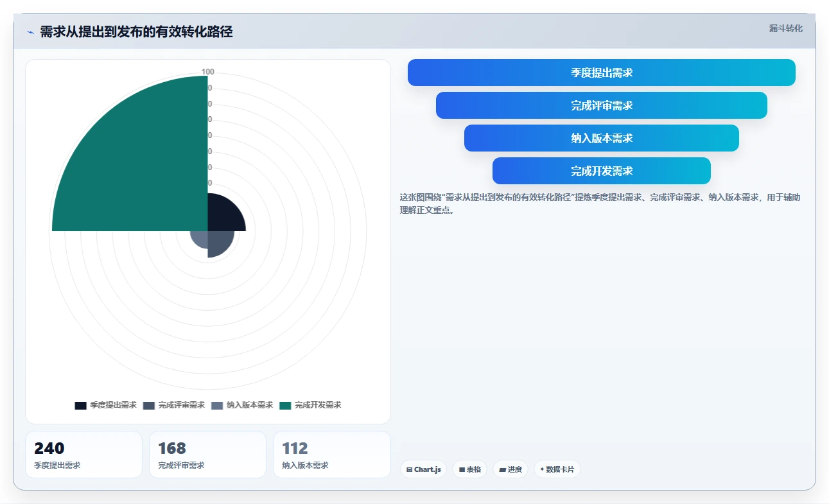
Task: Click the 168 完成评审需求 stat card
Action: (x=207, y=455)
